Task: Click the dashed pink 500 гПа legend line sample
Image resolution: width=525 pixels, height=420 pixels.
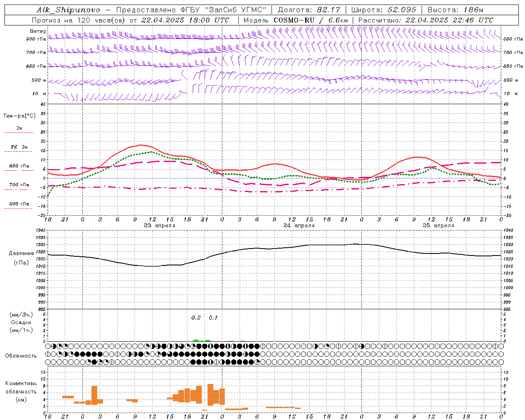Action: [18, 209]
